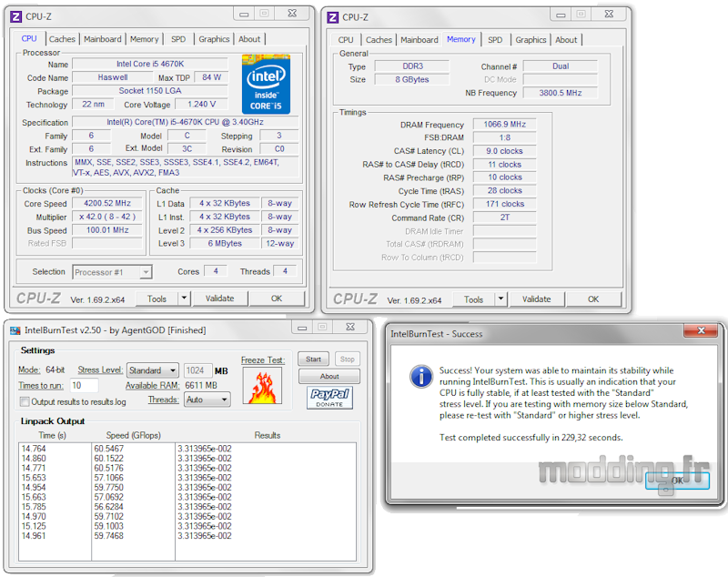Click the Level 3 cache 6 MBytes value

225,243
